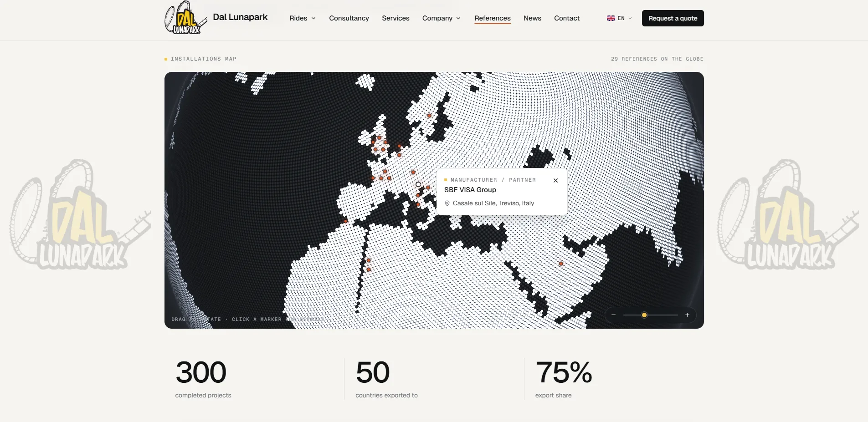Click the location pin icon in the popup
The width and height of the screenshot is (868, 422).
pos(447,203)
